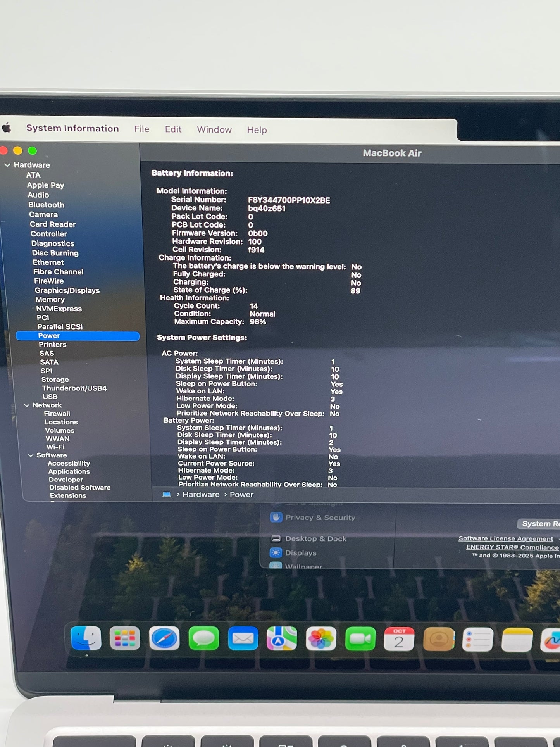The width and height of the screenshot is (560, 747).
Task: Select Disabled Software in the sidebar
Action: [80, 488]
